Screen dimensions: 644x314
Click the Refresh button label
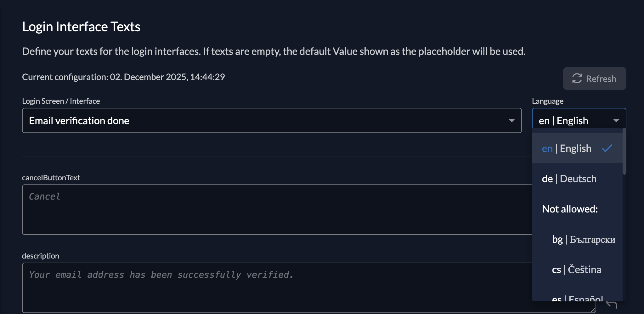click(x=601, y=79)
